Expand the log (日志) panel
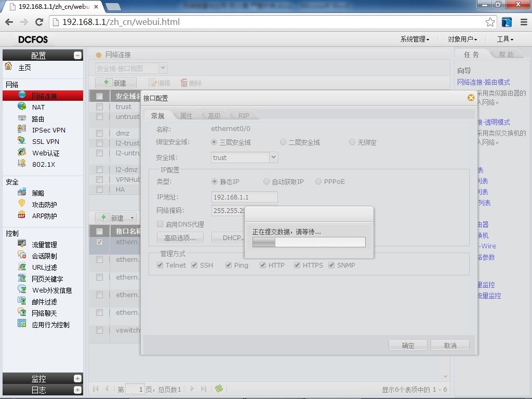Viewport: 532px width, 399px height. click(x=78, y=390)
